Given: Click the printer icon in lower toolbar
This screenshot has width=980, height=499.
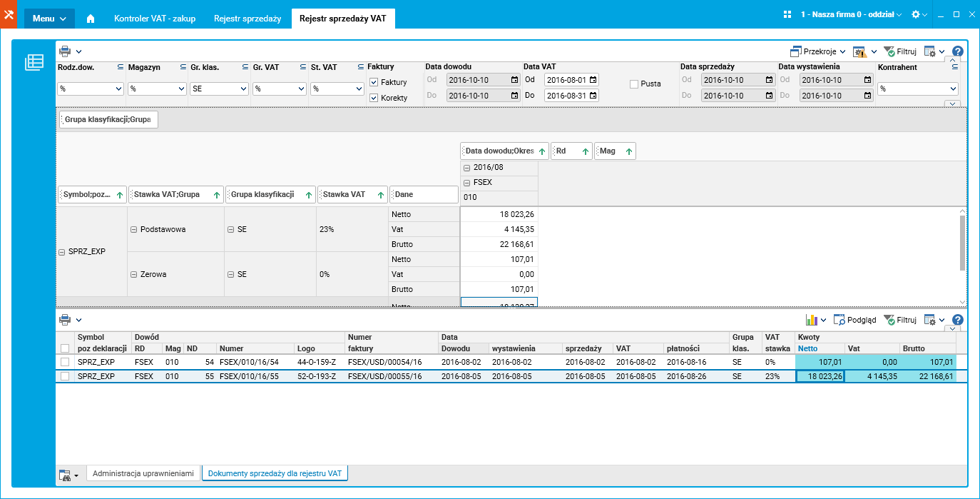Looking at the screenshot, I should coord(65,319).
